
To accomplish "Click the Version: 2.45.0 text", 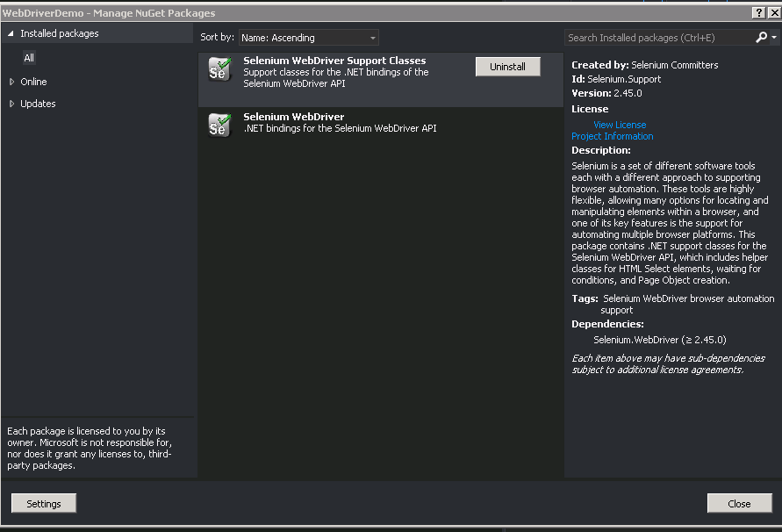I will click(606, 93).
